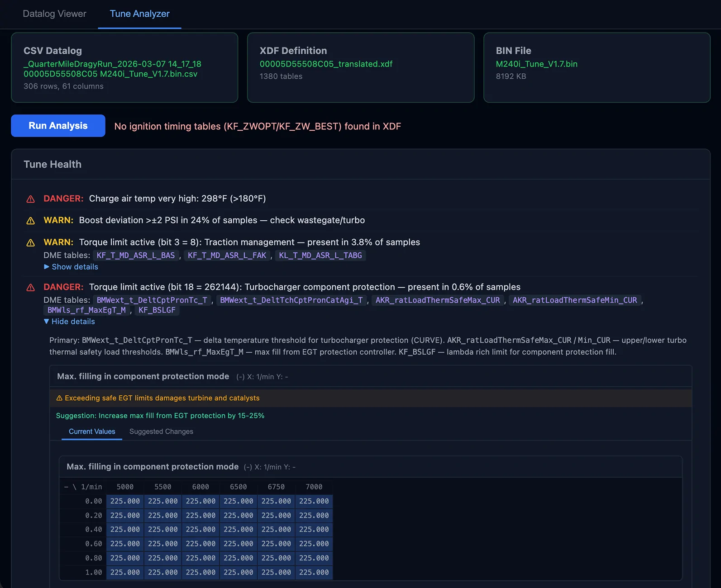The height and width of the screenshot is (588, 721).
Task: Click the Tune Health section heading
Action: 53,165
